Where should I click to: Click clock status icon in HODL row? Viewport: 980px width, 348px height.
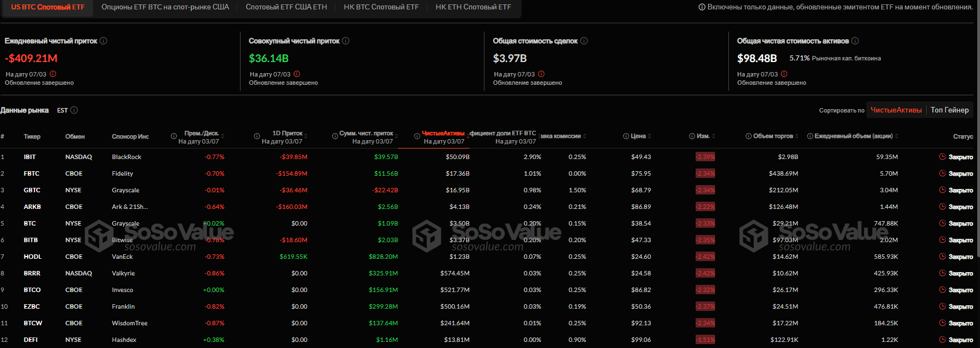942,257
